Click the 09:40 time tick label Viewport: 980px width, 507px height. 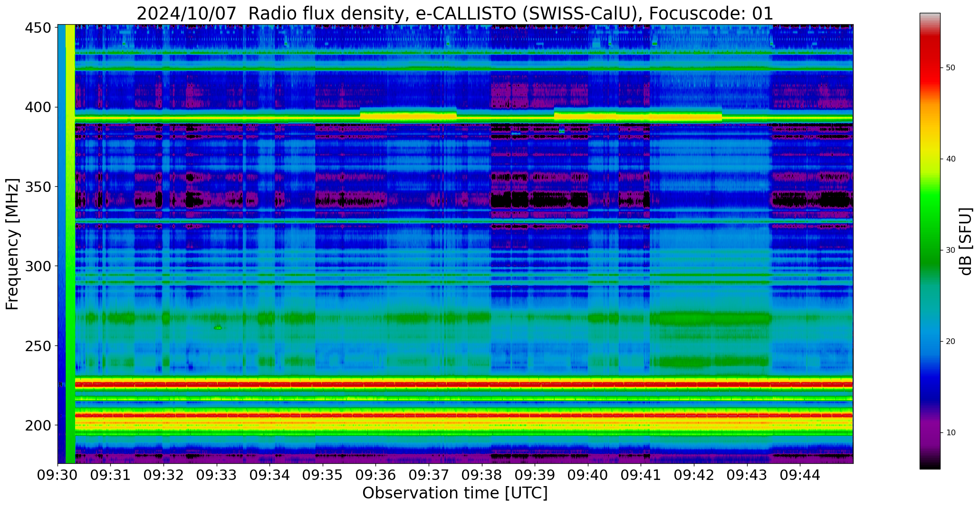[x=588, y=475]
